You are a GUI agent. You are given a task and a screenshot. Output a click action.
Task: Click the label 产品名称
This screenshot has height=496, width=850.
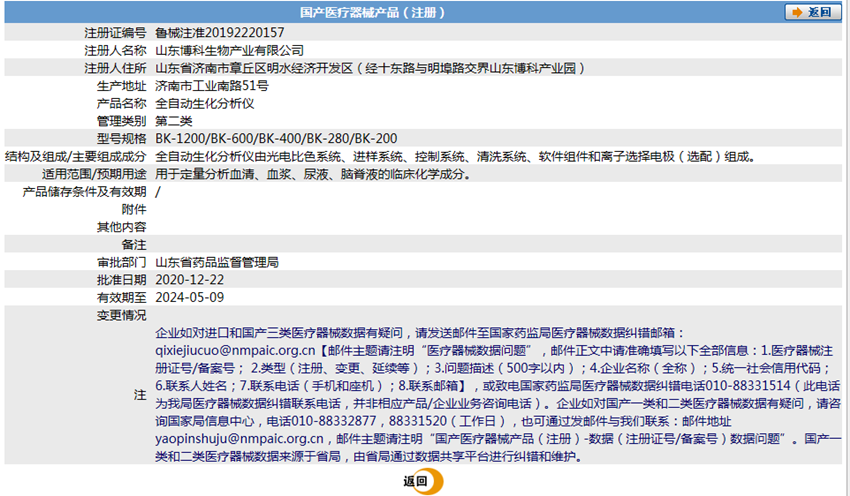pyautogui.click(x=121, y=103)
